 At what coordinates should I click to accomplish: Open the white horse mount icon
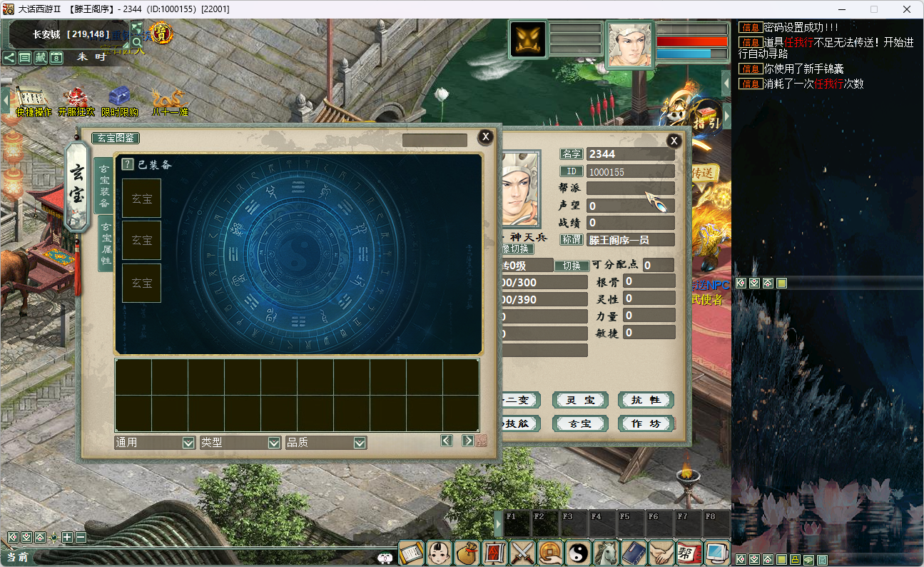606,553
